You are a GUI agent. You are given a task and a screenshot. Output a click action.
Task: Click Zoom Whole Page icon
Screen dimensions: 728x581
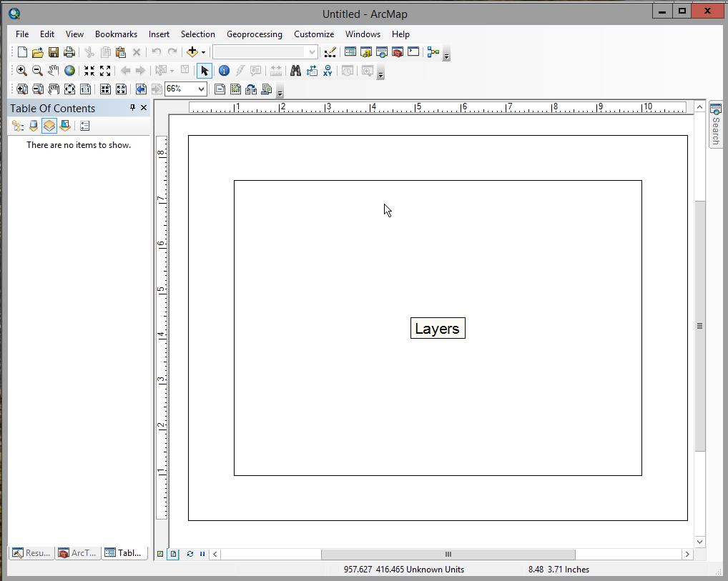[69, 89]
